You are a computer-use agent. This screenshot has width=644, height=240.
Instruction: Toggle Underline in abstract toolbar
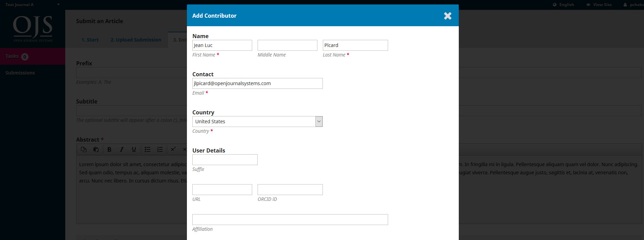pos(134,149)
